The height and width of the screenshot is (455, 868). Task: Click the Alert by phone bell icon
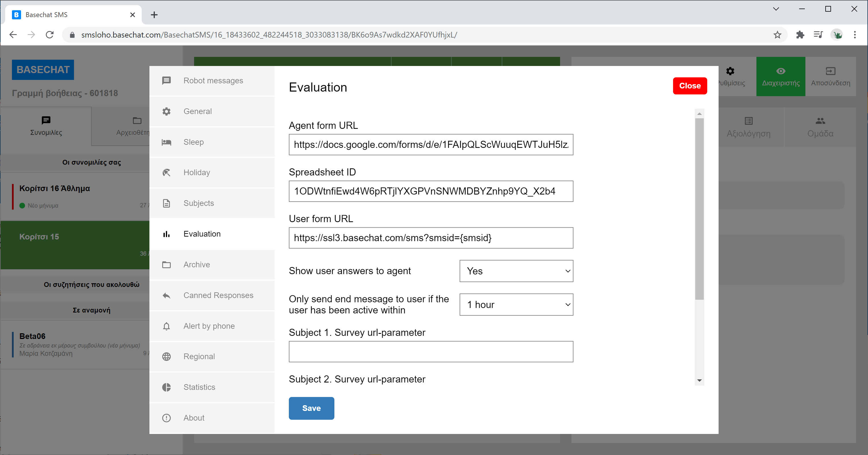[166, 326]
